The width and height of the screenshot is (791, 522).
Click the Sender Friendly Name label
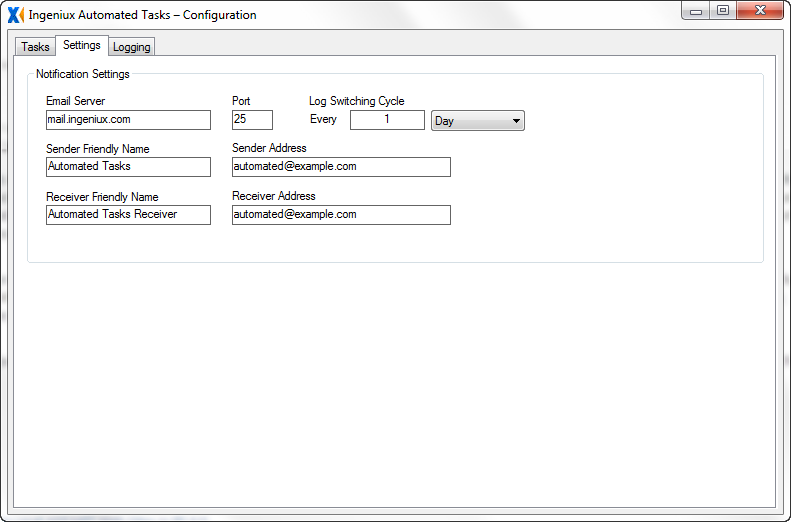click(98, 149)
